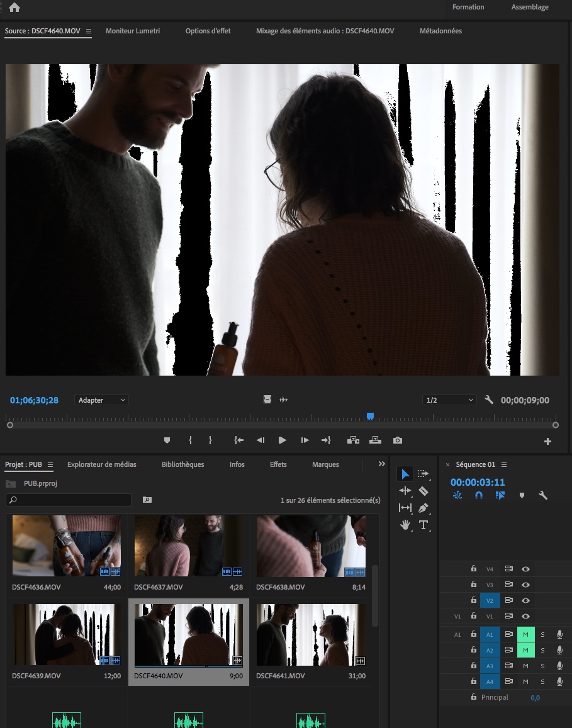Select the Track Select Forward tool
Screen dimensions: 572x728
pyautogui.click(x=423, y=474)
